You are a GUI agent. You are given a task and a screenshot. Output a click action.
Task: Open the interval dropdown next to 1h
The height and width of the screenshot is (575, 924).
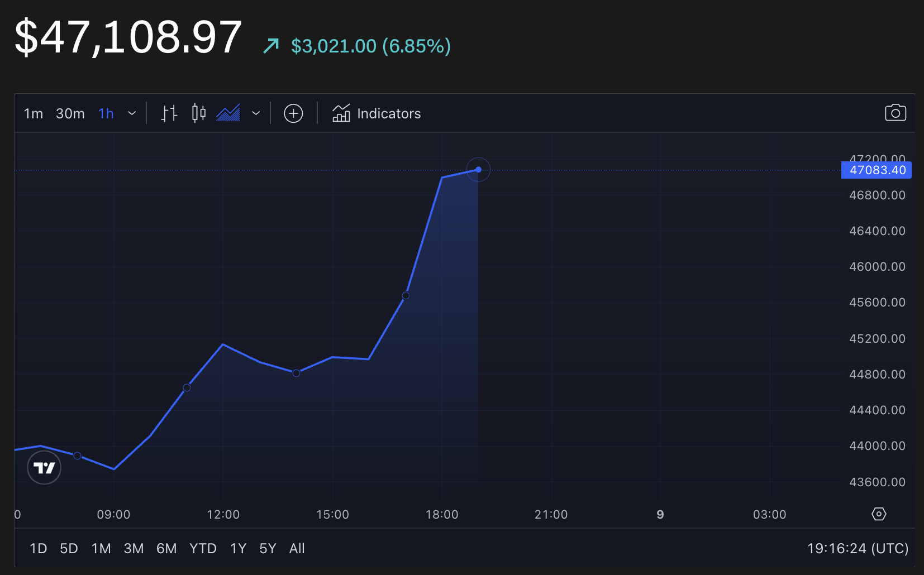click(132, 113)
